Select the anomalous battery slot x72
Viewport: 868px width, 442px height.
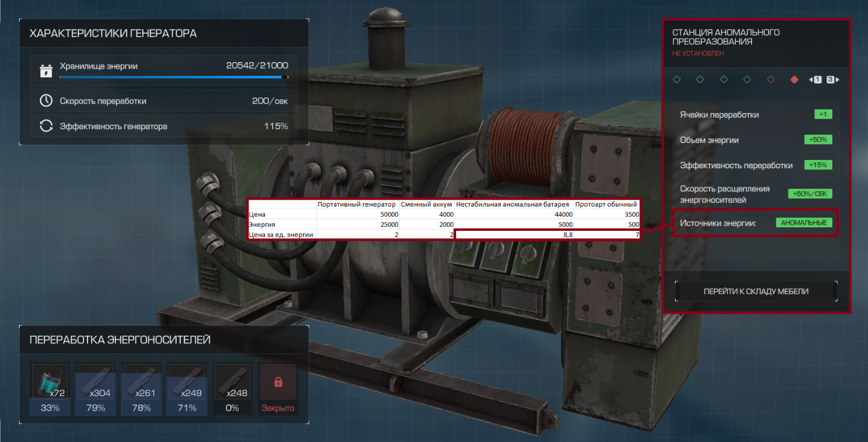50,382
